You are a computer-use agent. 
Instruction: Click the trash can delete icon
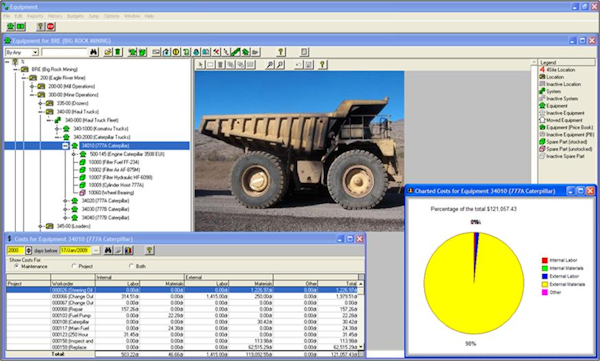pos(118,52)
